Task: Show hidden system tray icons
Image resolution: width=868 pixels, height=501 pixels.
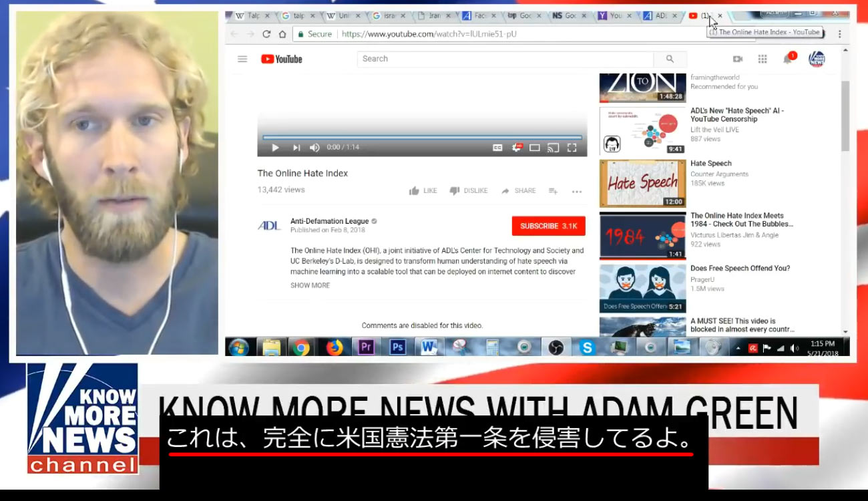Action: (x=738, y=348)
